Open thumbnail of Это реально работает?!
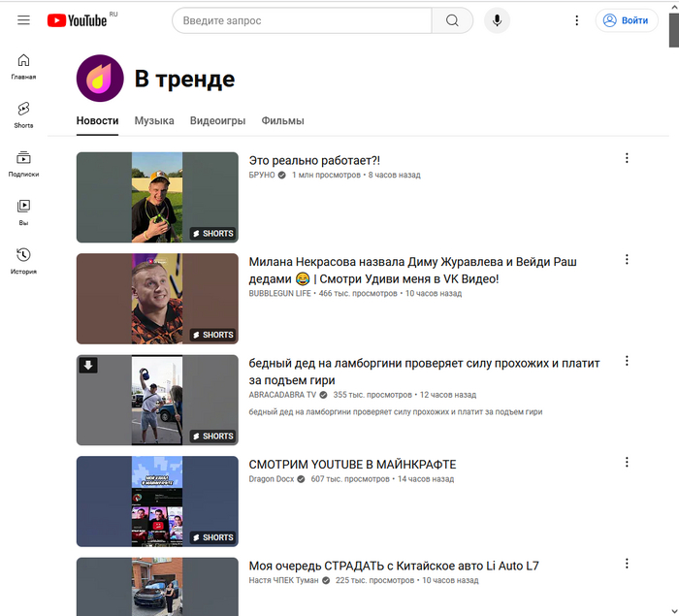 pyautogui.click(x=157, y=197)
